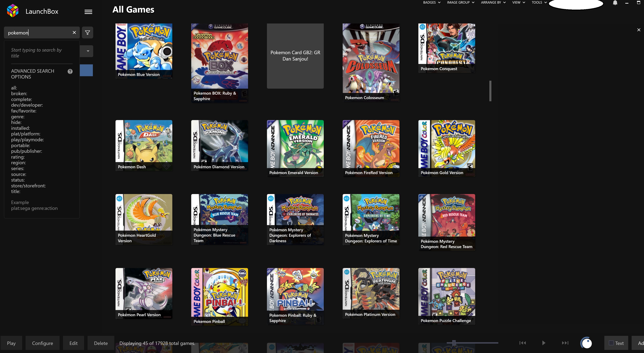Select Pokemon Conquest cover
The image size is (644, 353).
[447, 48]
